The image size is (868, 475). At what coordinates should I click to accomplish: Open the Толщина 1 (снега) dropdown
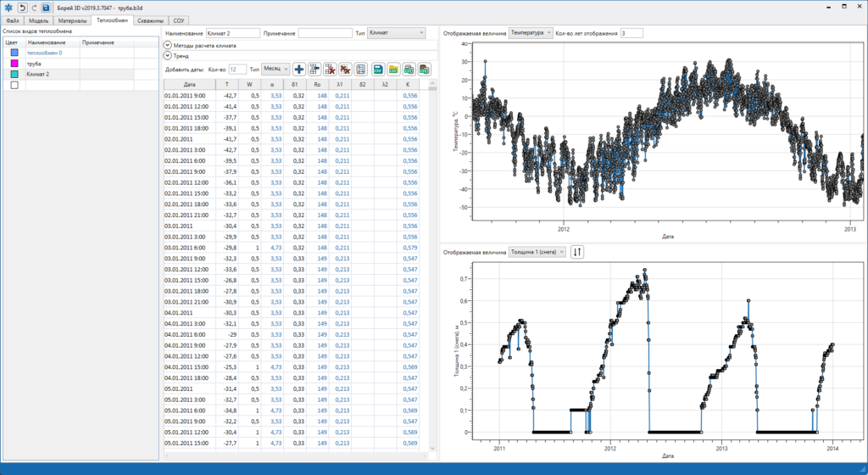(537, 252)
